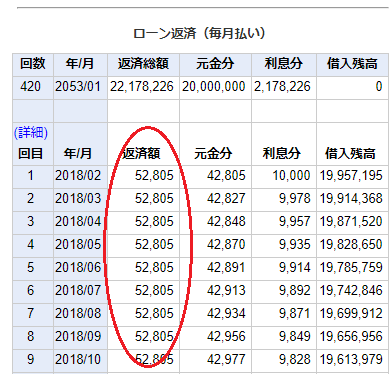
Task: Click principal value 42,913
Action: tap(226, 291)
